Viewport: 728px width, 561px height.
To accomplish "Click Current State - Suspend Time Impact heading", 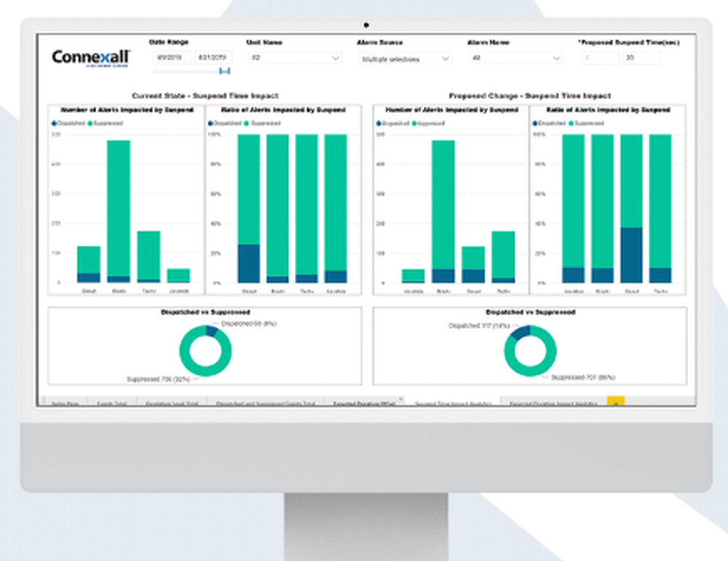I will 205,96.
